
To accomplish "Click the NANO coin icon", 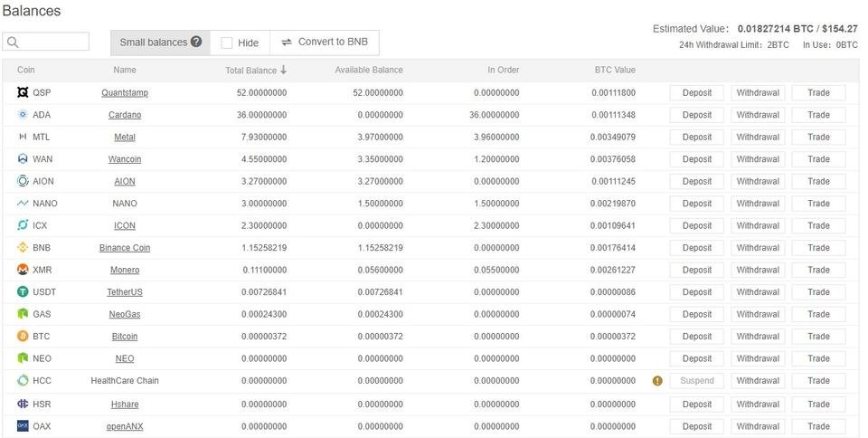I will [23, 204].
